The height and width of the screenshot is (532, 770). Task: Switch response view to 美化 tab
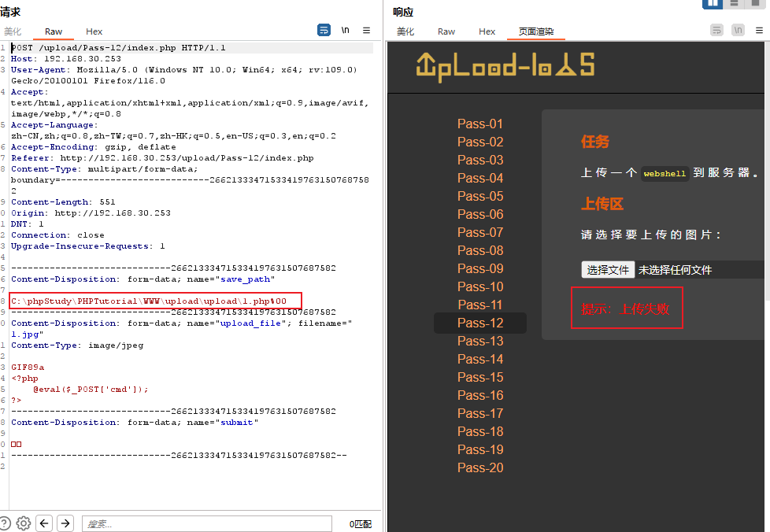coord(405,31)
